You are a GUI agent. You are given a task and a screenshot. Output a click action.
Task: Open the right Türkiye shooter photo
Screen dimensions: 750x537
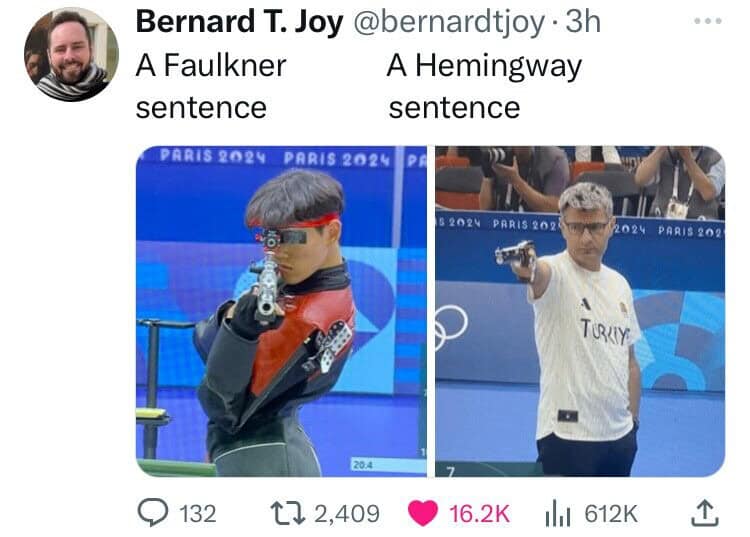pos(580,311)
